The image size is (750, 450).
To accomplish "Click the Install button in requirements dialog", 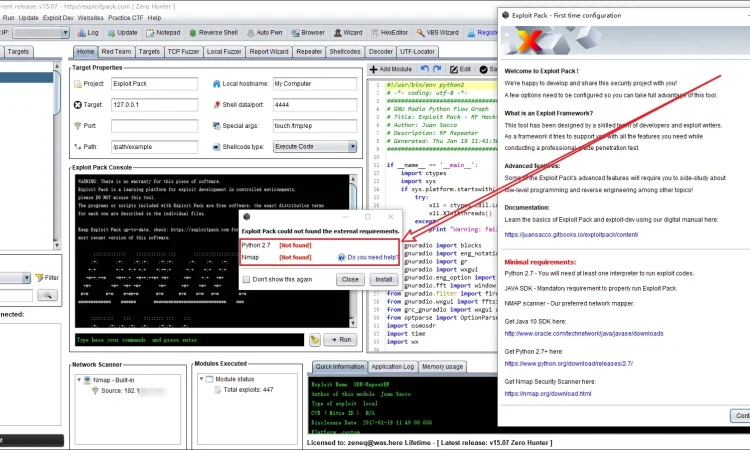I will tap(384, 279).
